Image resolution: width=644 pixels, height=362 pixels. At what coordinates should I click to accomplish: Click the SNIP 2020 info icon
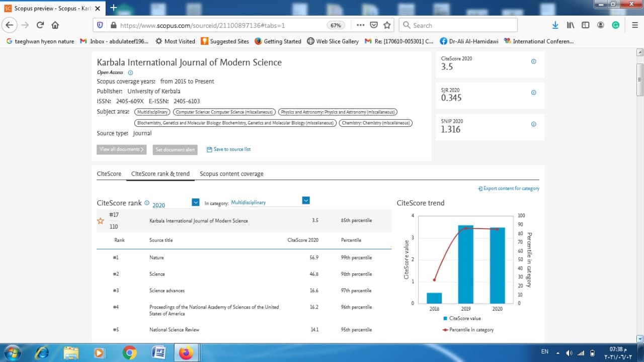tap(533, 124)
